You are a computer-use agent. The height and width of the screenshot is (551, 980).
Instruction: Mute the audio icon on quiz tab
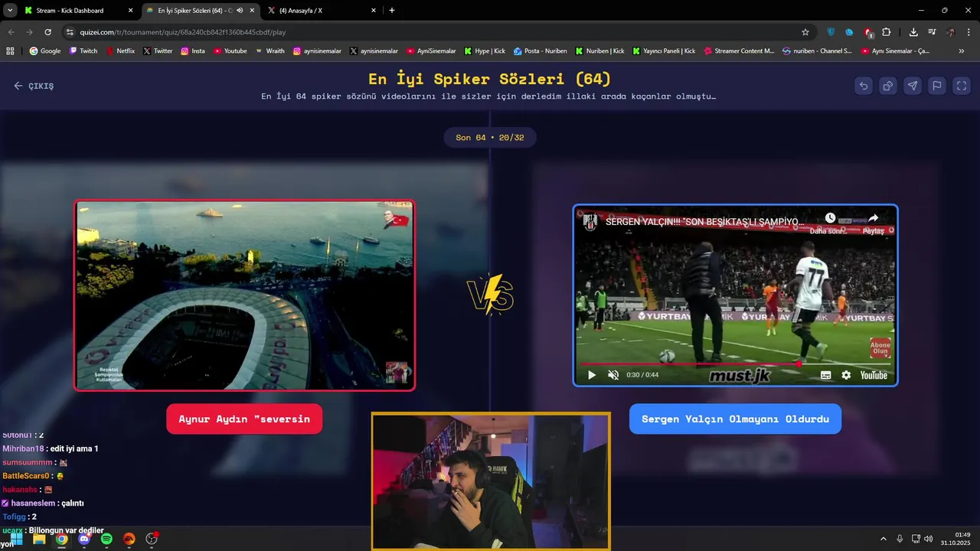point(240,11)
